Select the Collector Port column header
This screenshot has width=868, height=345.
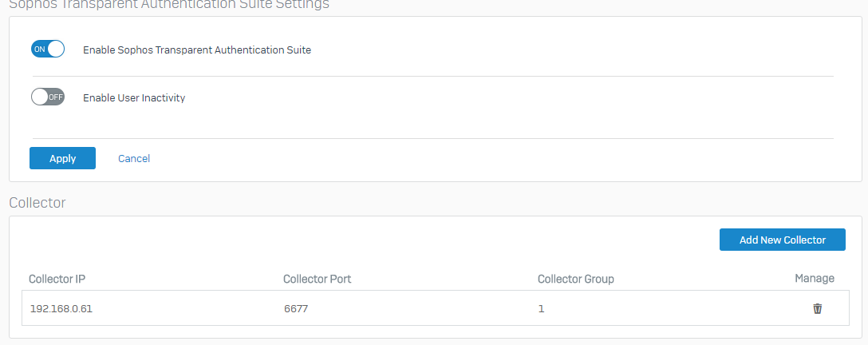click(318, 279)
